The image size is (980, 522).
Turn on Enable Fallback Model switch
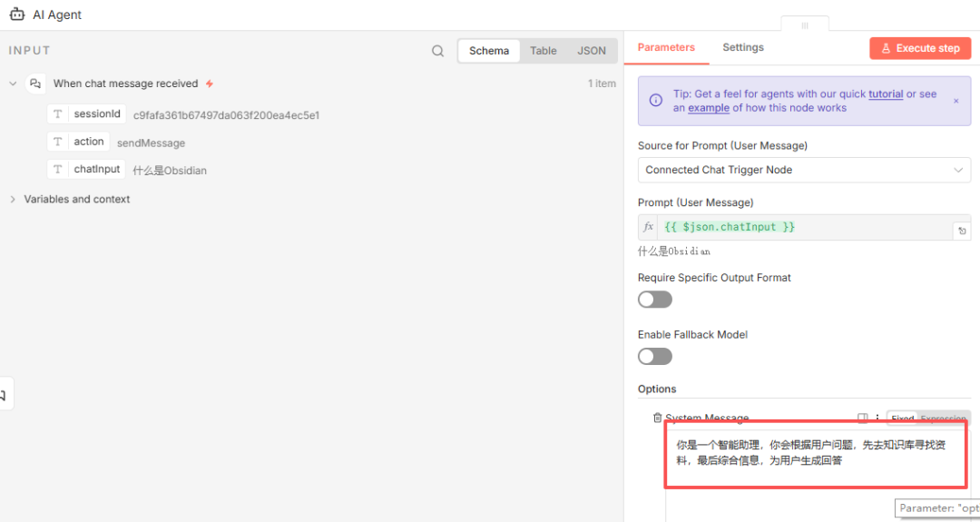coord(655,357)
